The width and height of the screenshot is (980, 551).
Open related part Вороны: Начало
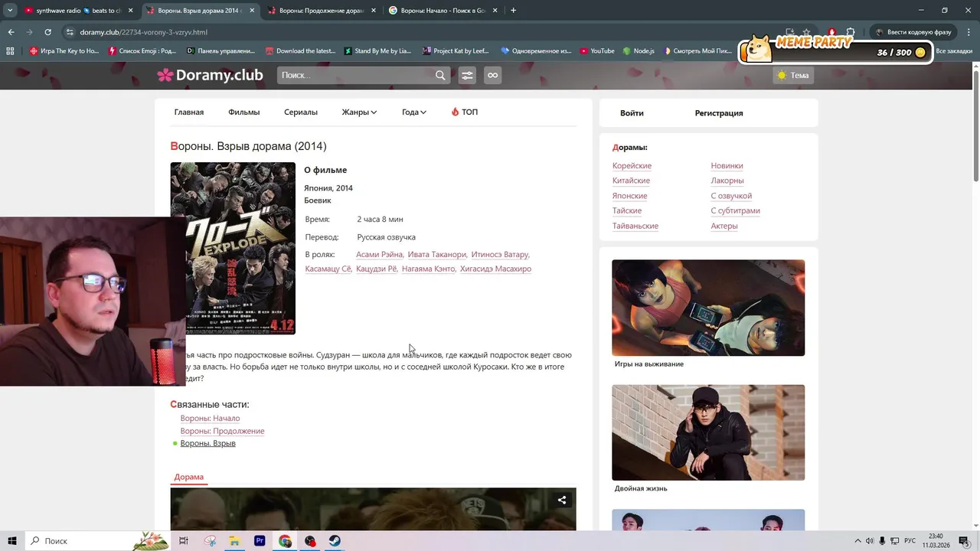[210, 419]
